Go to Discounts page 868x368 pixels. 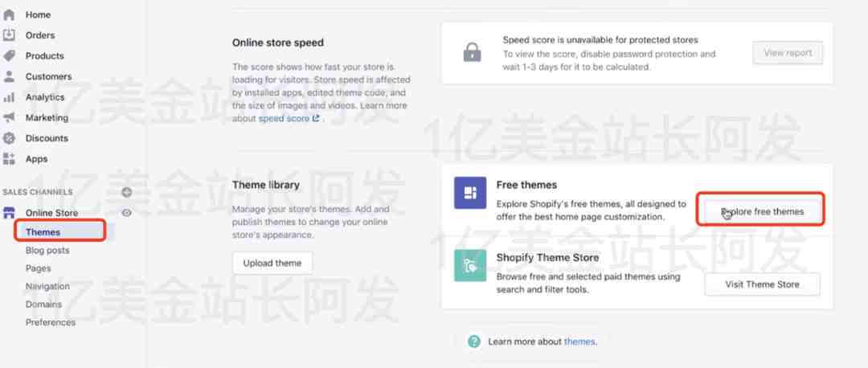click(47, 138)
